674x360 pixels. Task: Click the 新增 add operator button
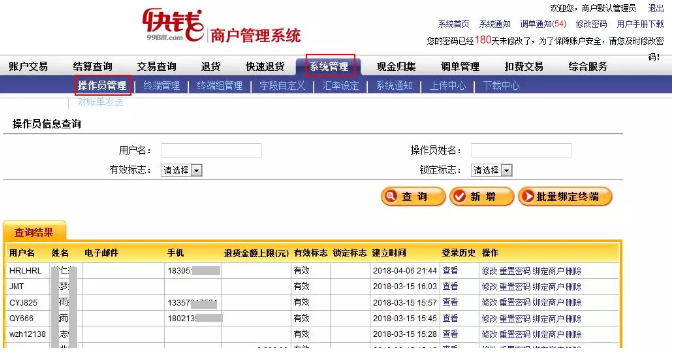click(x=481, y=196)
